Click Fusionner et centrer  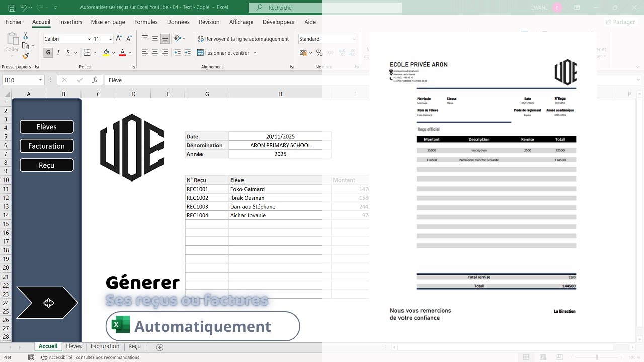pos(223,53)
